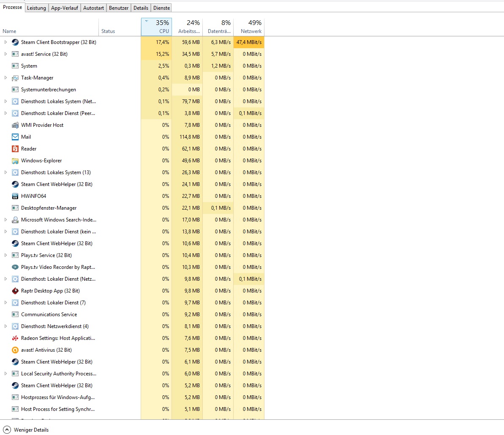Expand Diensthost: Lokaler Dienst (Netz...) group
This screenshot has width=504, height=435.
click(5, 279)
